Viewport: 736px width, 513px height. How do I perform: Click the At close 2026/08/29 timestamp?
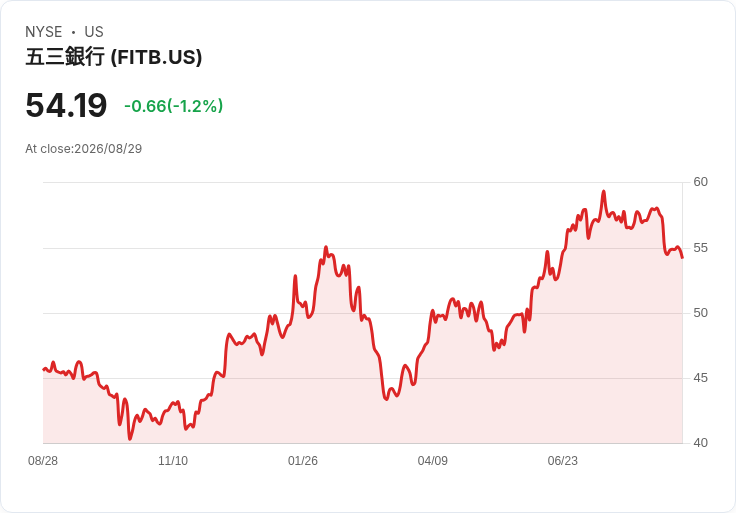(84, 149)
